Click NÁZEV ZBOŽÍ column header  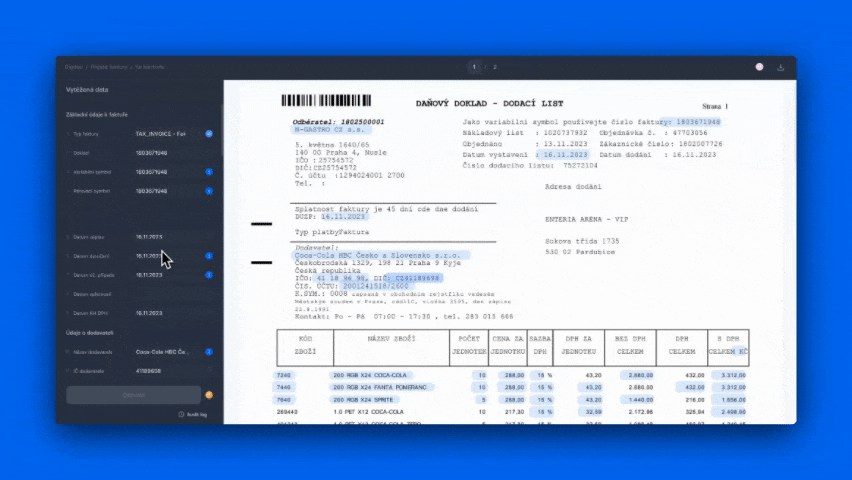pyautogui.click(x=391, y=339)
